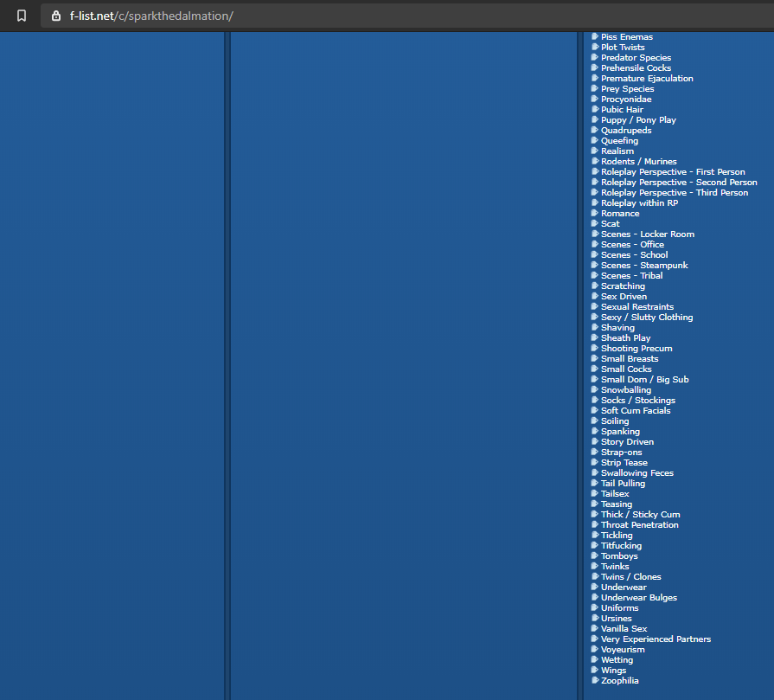This screenshot has width=774, height=700.
Task: Click the marker icon beside Teasing
Action: pos(595,504)
